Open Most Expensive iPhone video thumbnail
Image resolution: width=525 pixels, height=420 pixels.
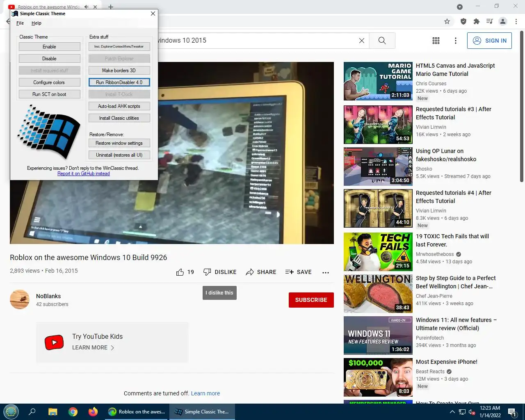tap(378, 377)
